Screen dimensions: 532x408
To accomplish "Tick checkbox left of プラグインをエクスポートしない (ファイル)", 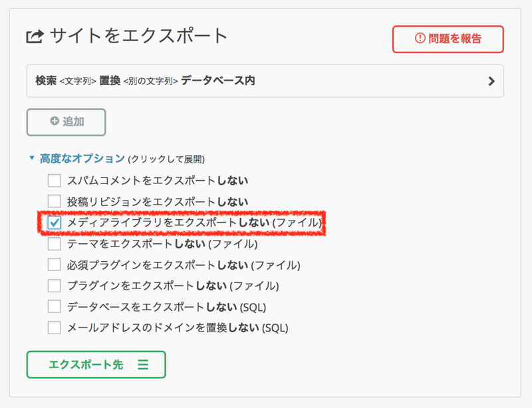I will (x=55, y=286).
